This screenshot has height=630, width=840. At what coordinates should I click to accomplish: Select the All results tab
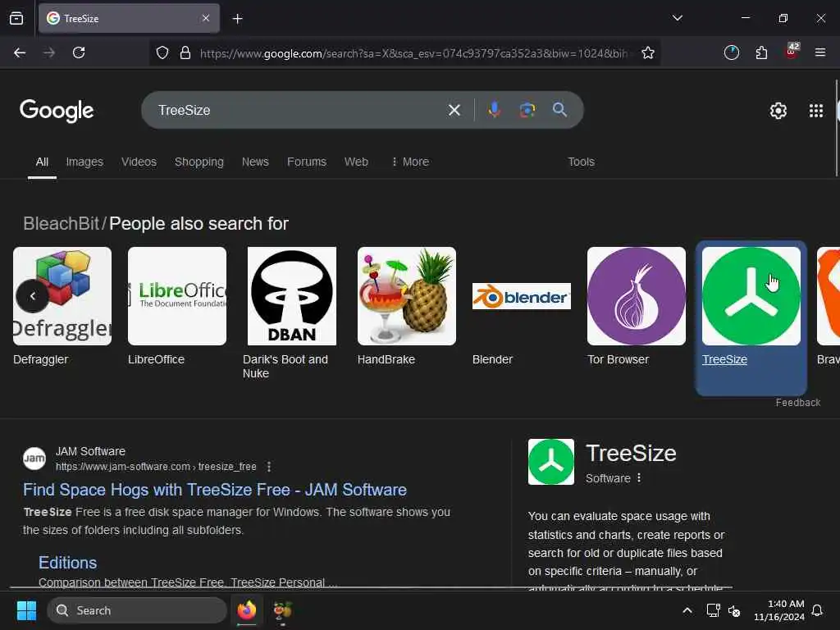42,162
